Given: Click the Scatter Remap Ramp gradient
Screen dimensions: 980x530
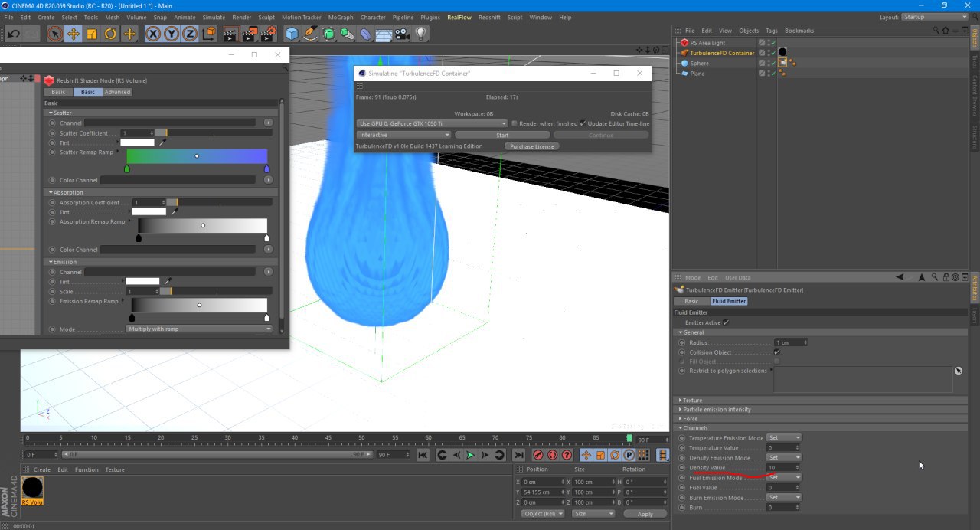Looking at the screenshot, I should pos(197,156).
